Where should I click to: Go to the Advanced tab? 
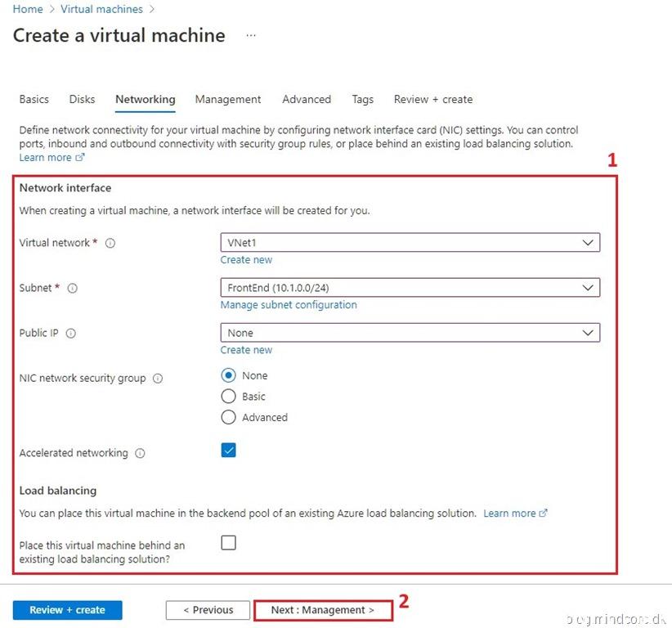coord(307,100)
